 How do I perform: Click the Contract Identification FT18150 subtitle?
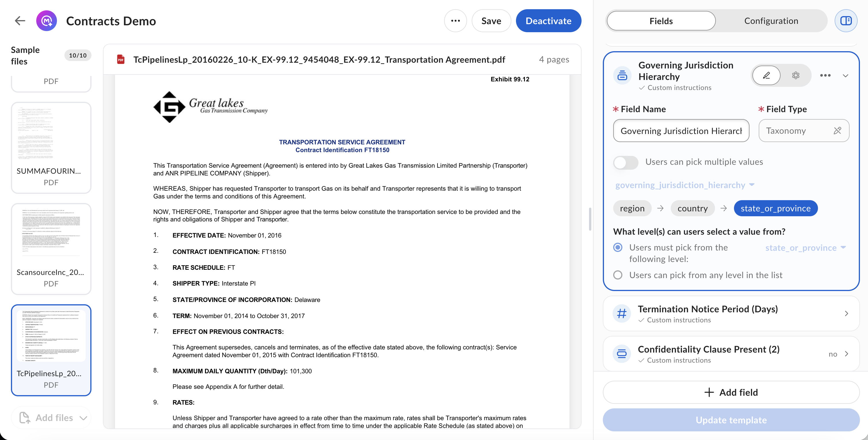342,150
